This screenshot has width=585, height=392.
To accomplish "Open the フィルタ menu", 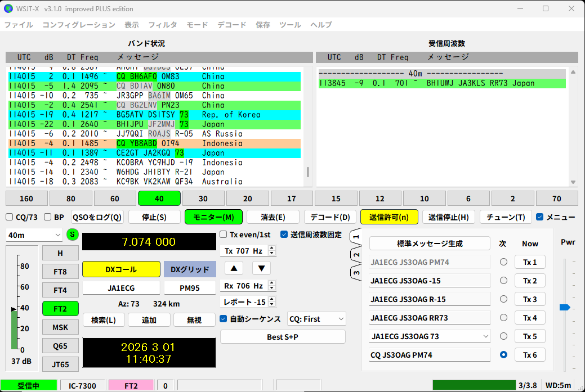I will pos(163,25).
